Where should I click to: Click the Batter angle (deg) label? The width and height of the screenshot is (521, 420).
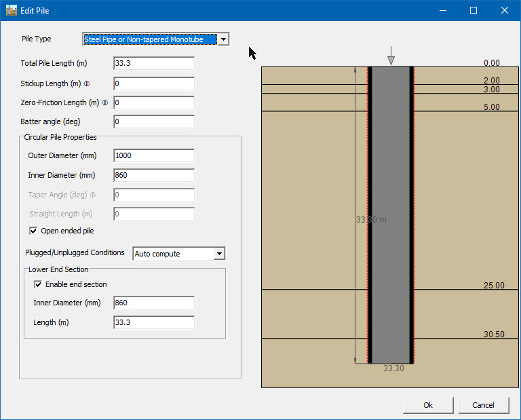point(50,121)
